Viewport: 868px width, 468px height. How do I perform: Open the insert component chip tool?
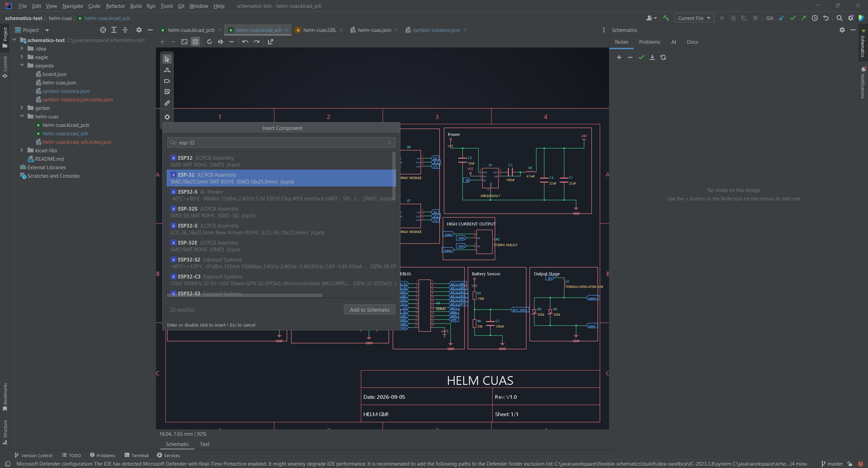tap(167, 117)
